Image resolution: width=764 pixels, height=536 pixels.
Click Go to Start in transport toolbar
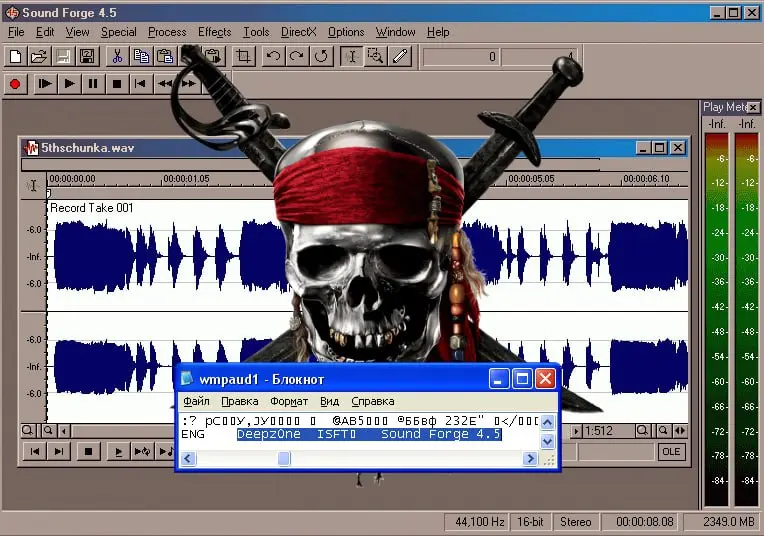click(141, 84)
